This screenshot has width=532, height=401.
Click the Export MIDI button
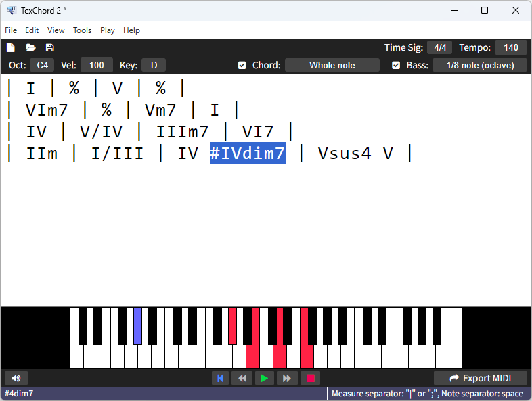tap(481, 378)
